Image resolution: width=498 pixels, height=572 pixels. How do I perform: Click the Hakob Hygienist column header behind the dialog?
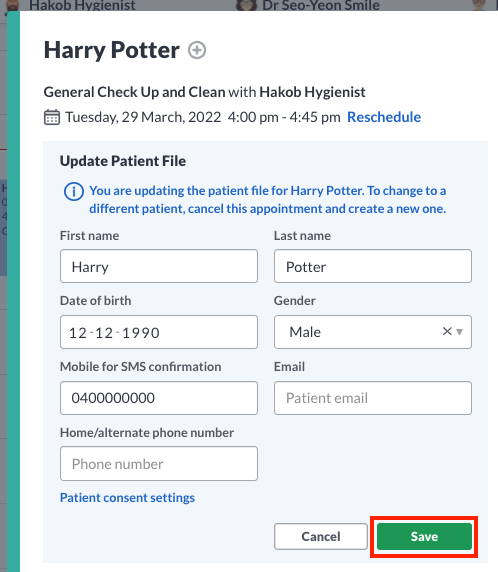82,5
